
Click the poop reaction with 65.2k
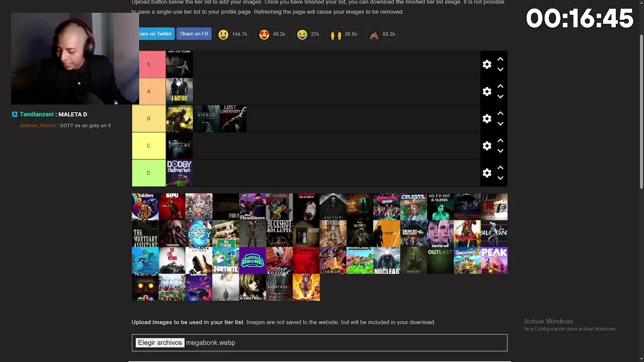coord(382,34)
